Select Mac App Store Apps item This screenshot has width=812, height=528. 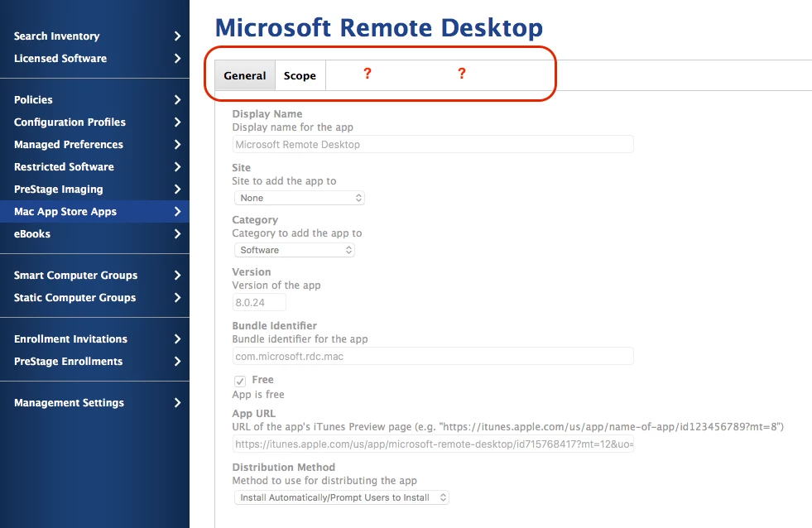94,211
